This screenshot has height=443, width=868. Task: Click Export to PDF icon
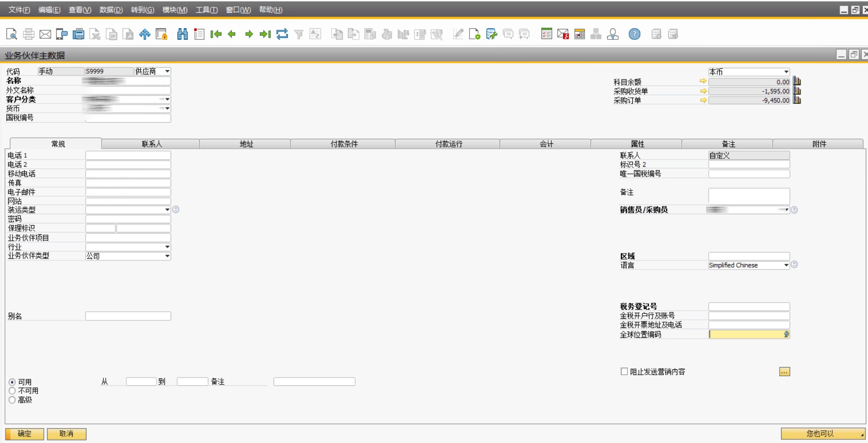129,34
